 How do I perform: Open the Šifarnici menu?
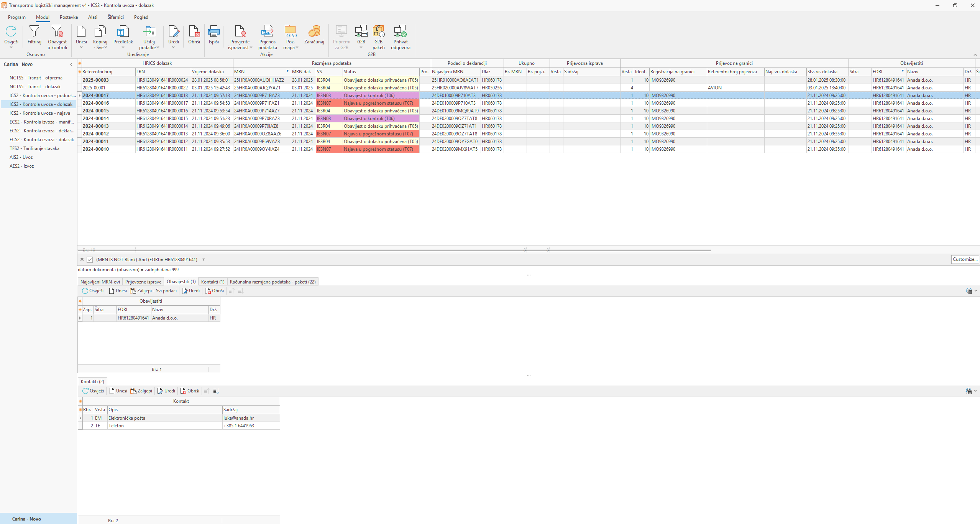115,17
